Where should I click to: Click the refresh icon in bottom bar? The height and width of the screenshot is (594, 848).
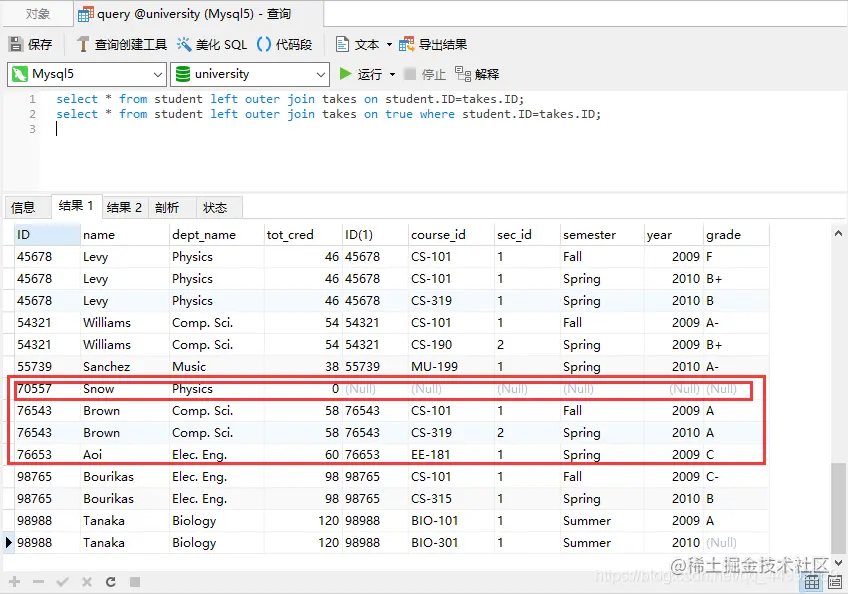[111, 582]
